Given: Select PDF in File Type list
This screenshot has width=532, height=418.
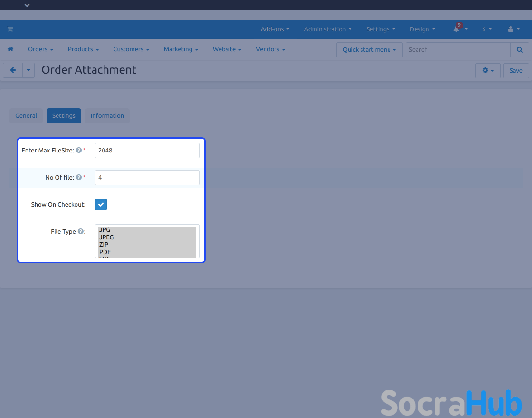Looking at the screenshot, I should tap(147, 252).
